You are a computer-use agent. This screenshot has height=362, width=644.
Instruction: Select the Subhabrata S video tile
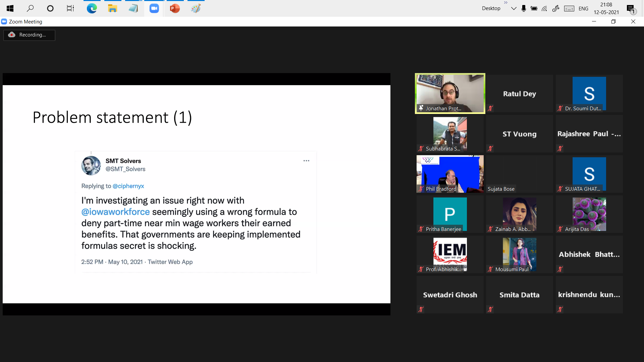pos(450,134)
